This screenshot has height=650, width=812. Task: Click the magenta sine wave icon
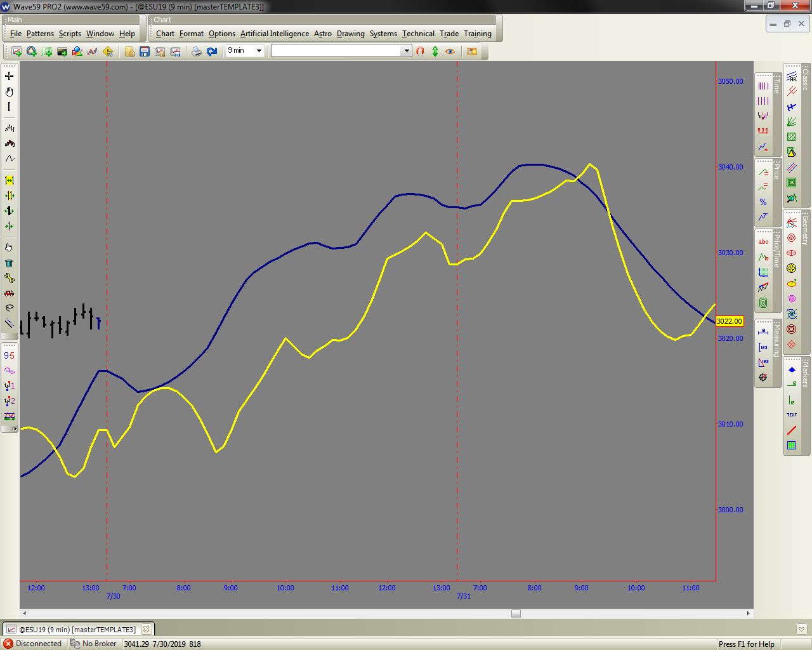coord(10,371)
